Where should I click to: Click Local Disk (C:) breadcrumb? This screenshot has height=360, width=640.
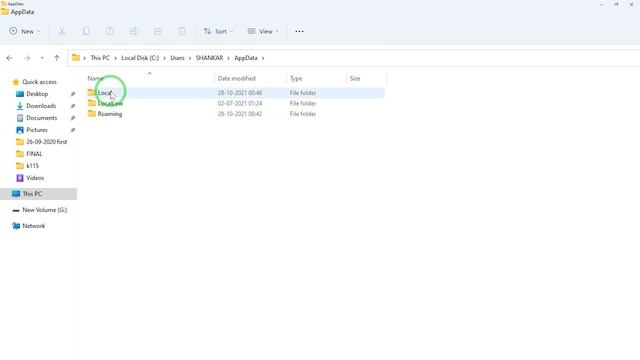[x=140, y=58]
